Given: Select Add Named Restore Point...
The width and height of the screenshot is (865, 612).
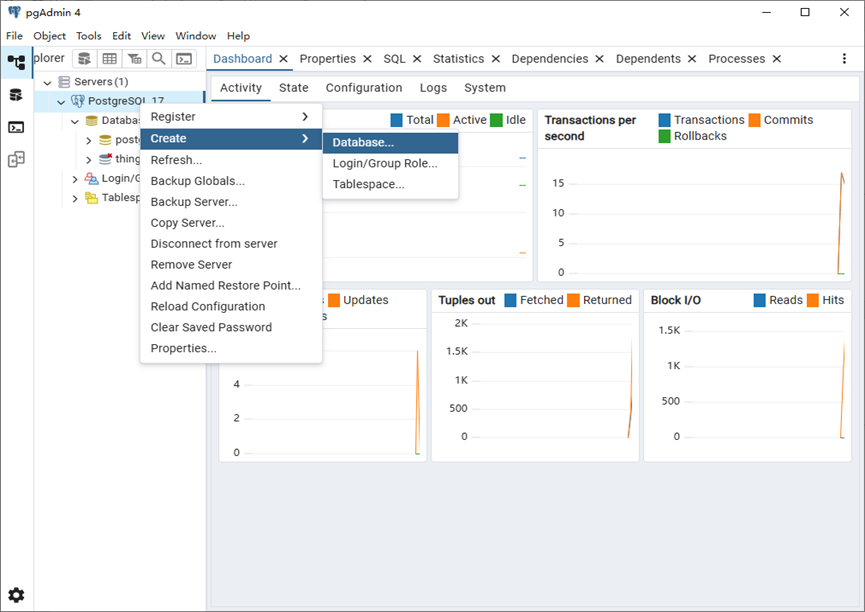Looking at the screenshot, I should 231,286.
